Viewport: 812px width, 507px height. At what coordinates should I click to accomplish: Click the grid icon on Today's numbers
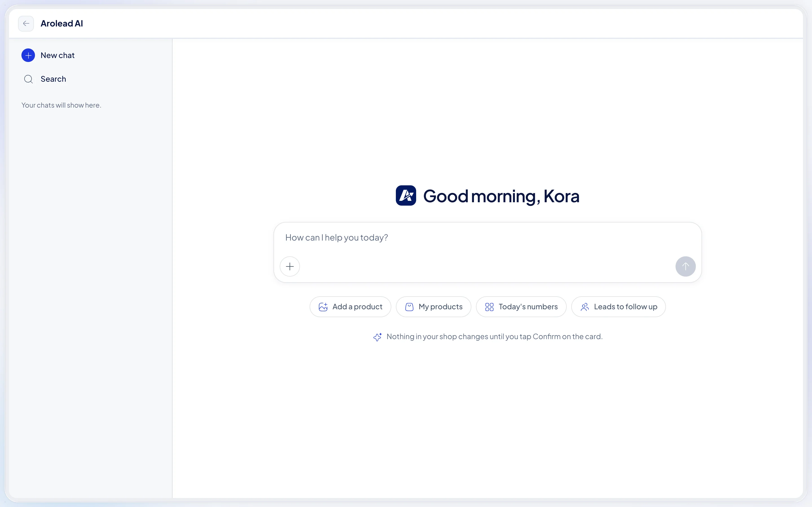point(489,307)
